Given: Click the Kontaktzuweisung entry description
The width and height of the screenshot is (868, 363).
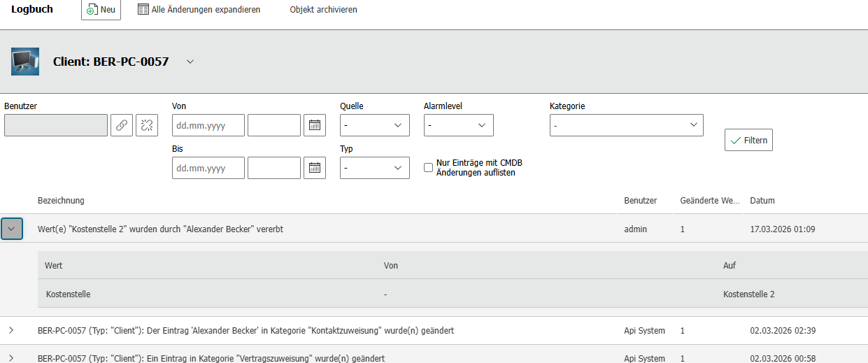Looking at the screenshot, I should pyautogui.click(x=246, y=330).
